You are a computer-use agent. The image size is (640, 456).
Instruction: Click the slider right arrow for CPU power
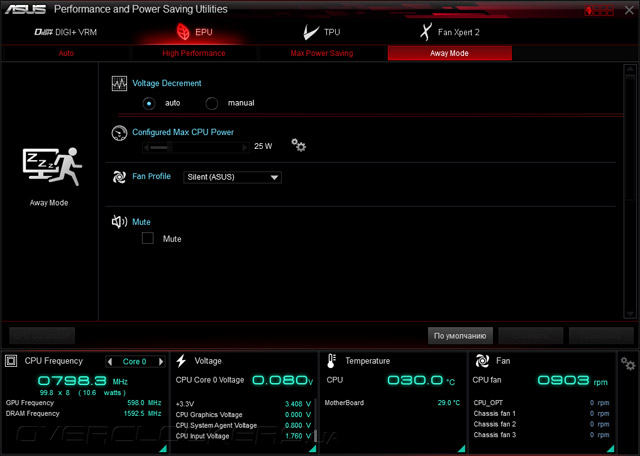click(x=245, y=147)
